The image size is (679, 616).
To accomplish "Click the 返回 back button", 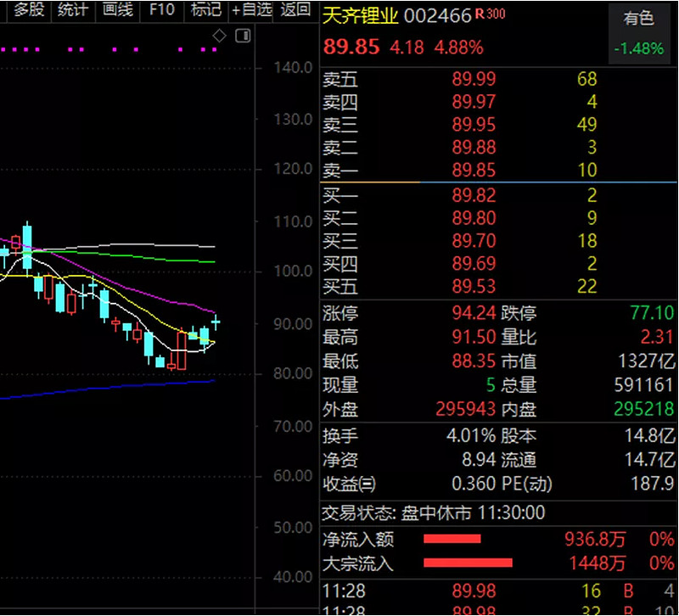I will click(x=295, y=9).
